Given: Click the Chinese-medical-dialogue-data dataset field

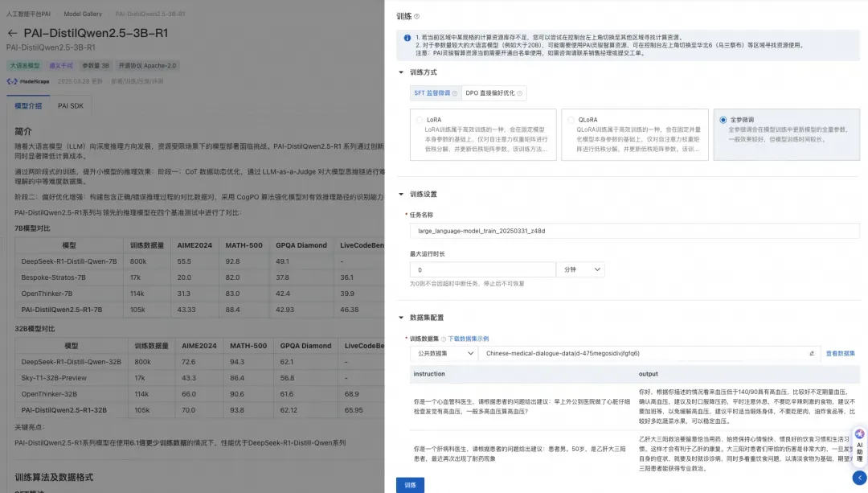Looking at the screenshot, I should pos(649,353).
